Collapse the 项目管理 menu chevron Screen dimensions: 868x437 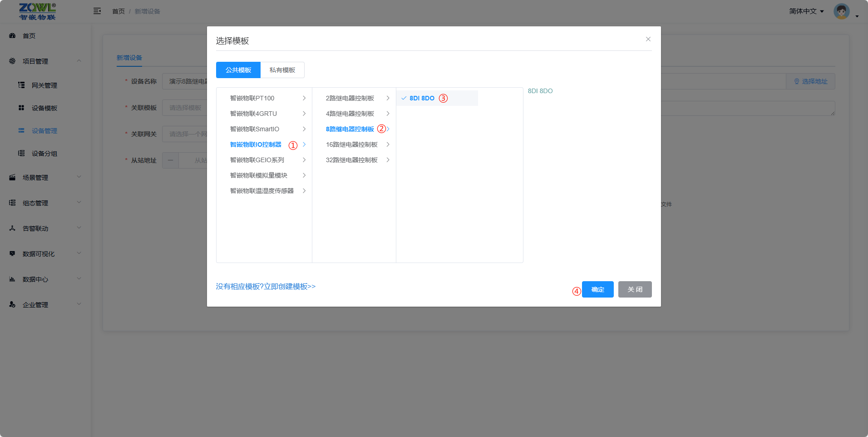tap(79, 61)
